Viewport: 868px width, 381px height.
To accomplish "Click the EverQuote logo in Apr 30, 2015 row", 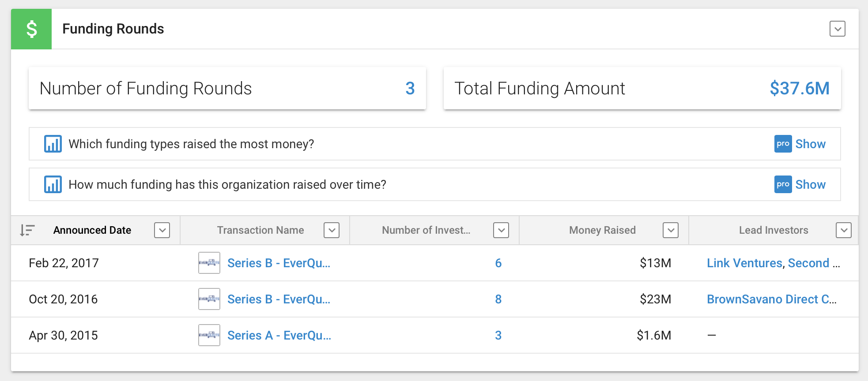I will tap(209, 335).
